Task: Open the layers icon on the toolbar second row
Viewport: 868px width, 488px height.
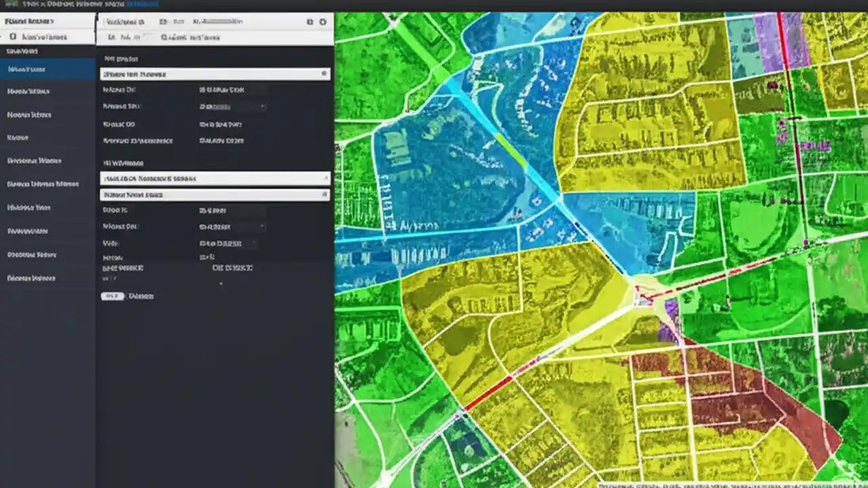Action: click(112, 37)
